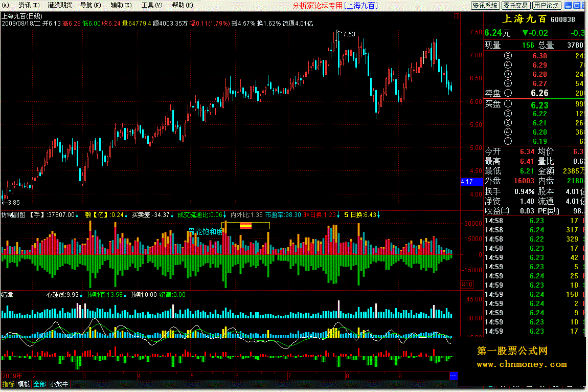Click the 今开 value 6.34
This screenshot has width=588, height=392.
527,151
